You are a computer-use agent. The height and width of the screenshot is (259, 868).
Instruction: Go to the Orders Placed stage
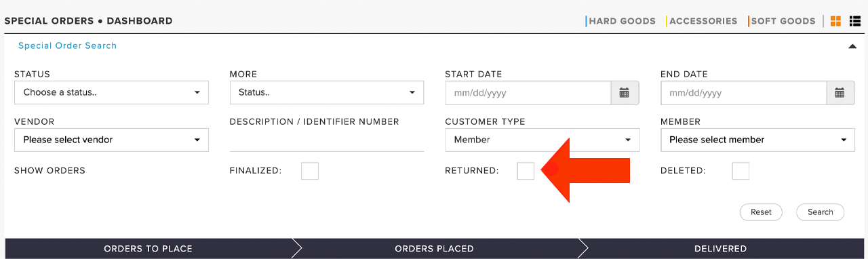pos(434,249)
